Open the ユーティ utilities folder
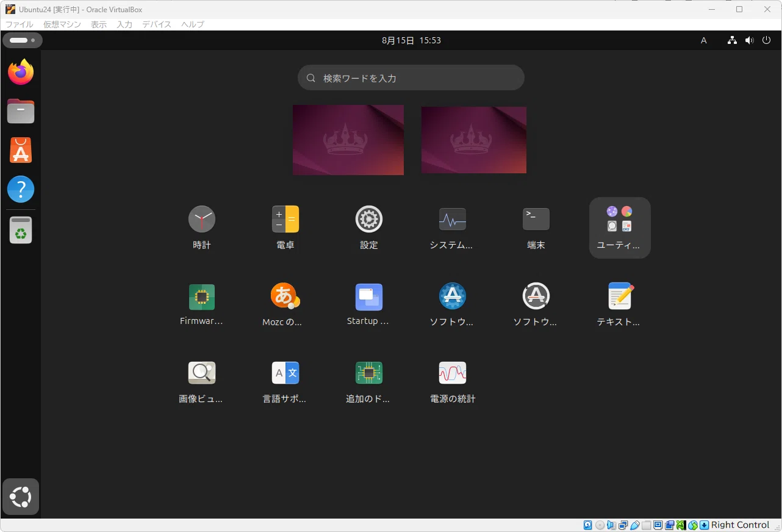The image size is (782, 532). pos(620,228)
